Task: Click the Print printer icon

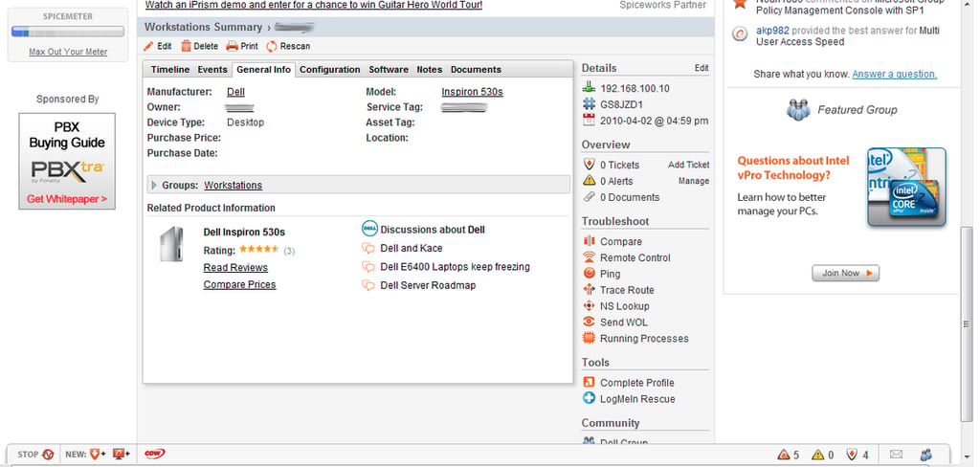Action: click(x=232, y=46)
